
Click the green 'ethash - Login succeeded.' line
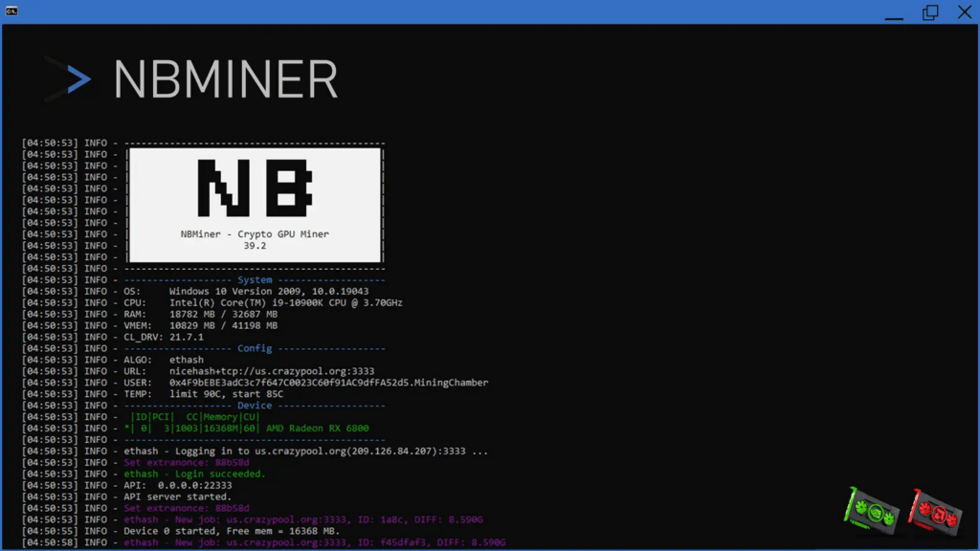[194, 474]
